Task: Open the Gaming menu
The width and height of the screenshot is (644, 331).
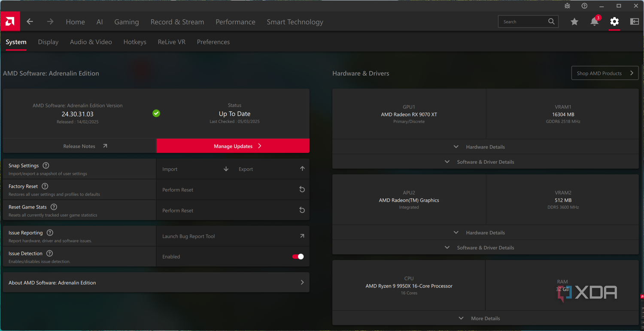Action: pos(127,22)
